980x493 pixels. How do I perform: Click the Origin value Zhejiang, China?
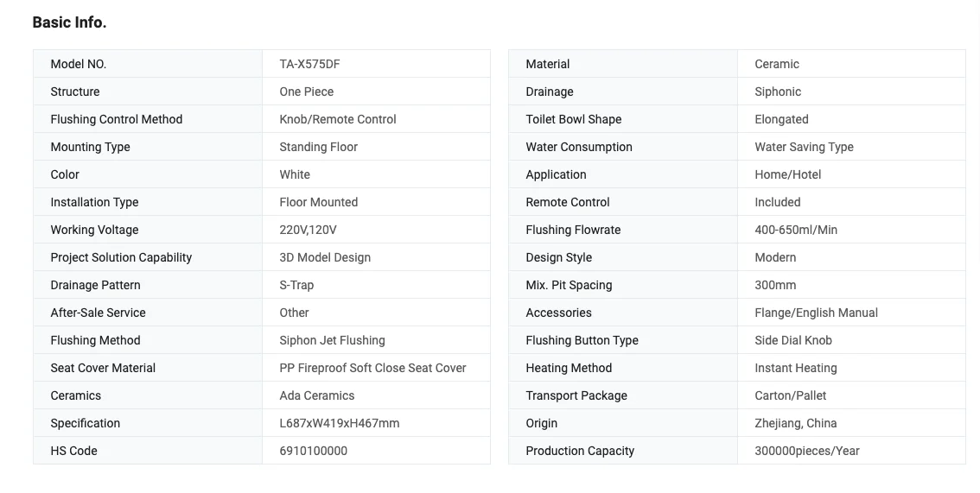point(796,423)
